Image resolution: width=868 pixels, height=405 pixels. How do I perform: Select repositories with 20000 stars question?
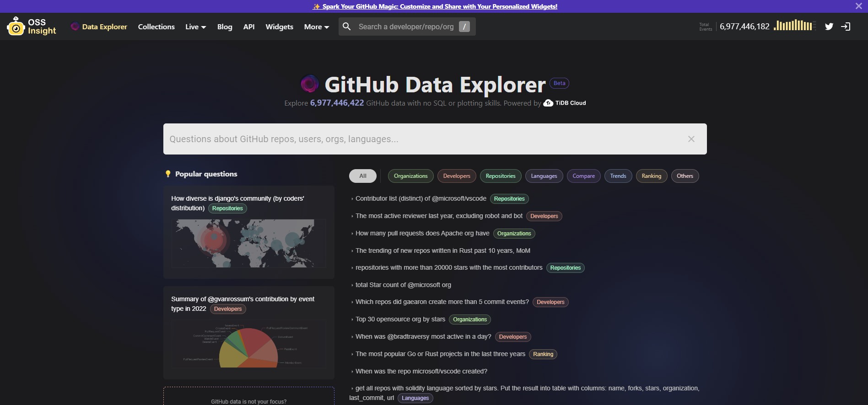tap(449, 267)
